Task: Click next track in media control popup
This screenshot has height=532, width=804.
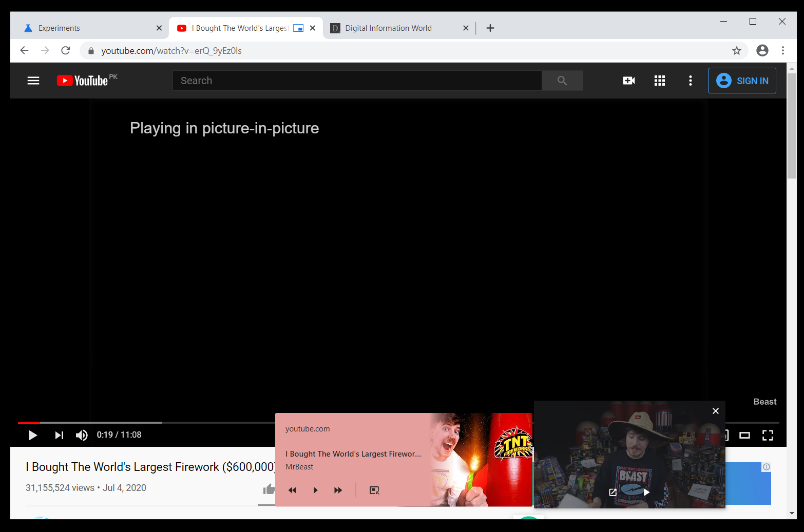Action: [x=338, y=490]
